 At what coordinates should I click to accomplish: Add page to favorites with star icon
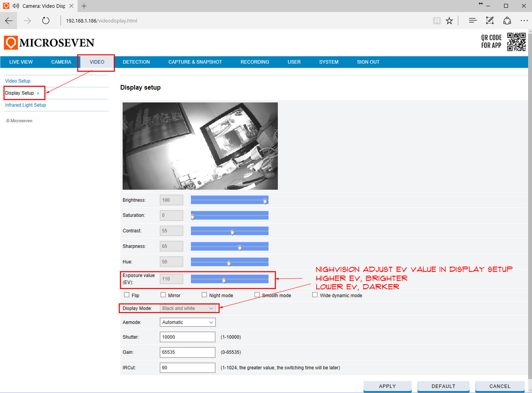449,21
